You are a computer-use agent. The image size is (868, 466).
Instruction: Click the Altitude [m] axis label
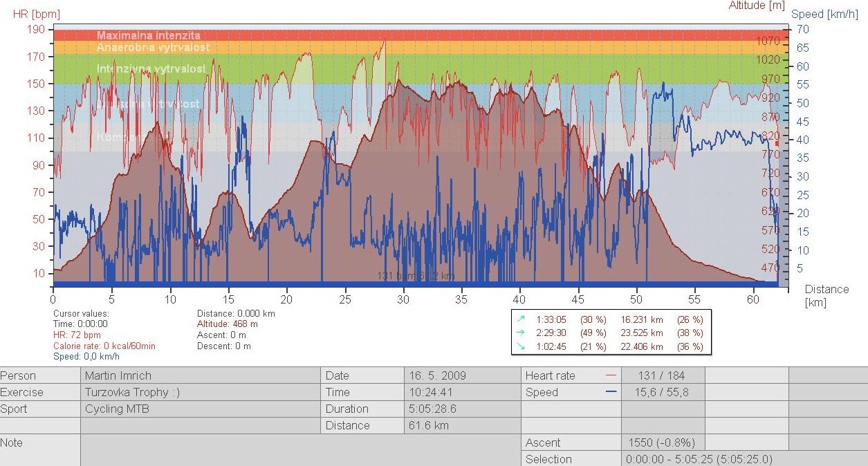pos(757,6)
